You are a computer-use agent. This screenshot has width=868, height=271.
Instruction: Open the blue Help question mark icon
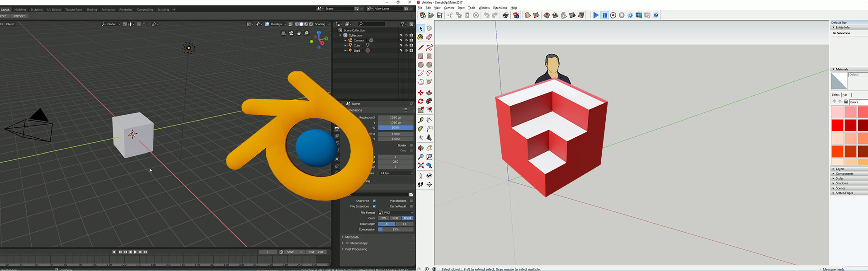(x=656, y=15)
